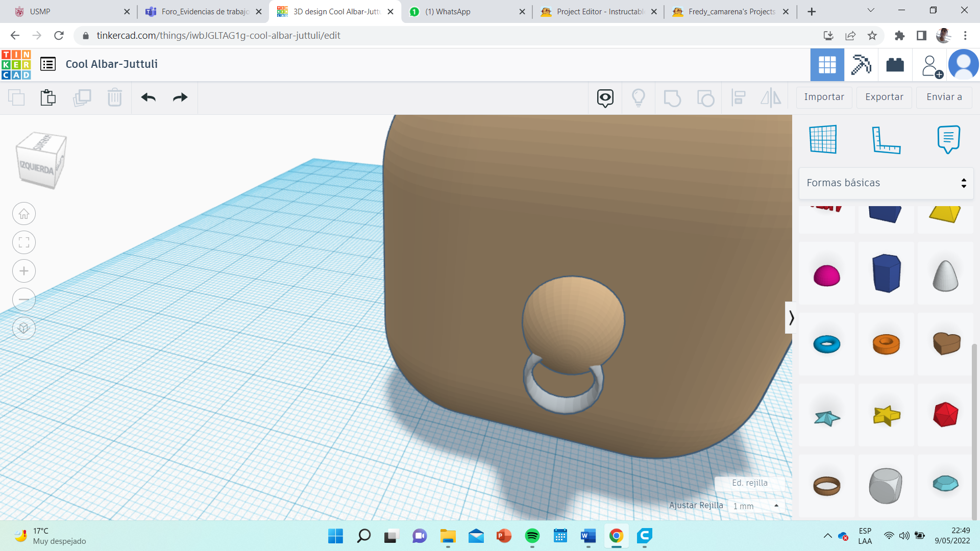
Task: Toggle orthographic view with the perspective icon
Action: point(23,328)
